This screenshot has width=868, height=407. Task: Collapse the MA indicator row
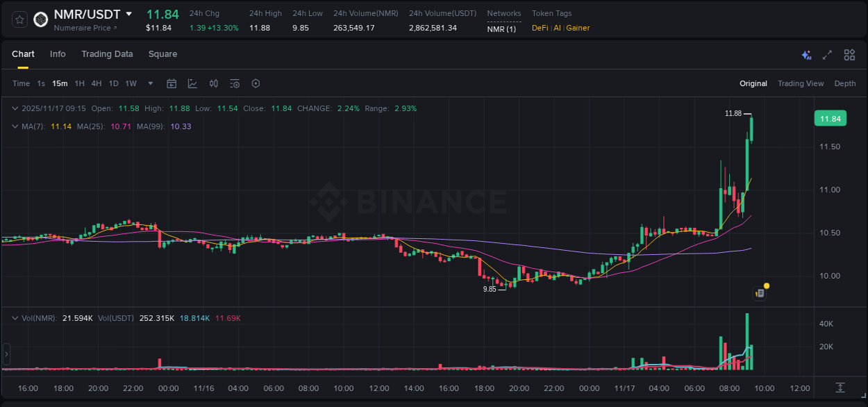[15, 126]
